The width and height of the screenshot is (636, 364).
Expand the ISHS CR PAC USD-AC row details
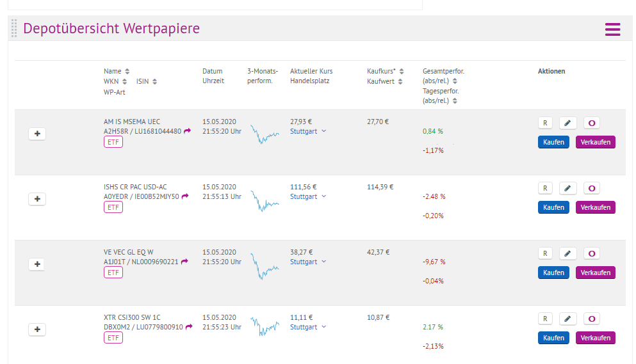[x=37, y=199]
